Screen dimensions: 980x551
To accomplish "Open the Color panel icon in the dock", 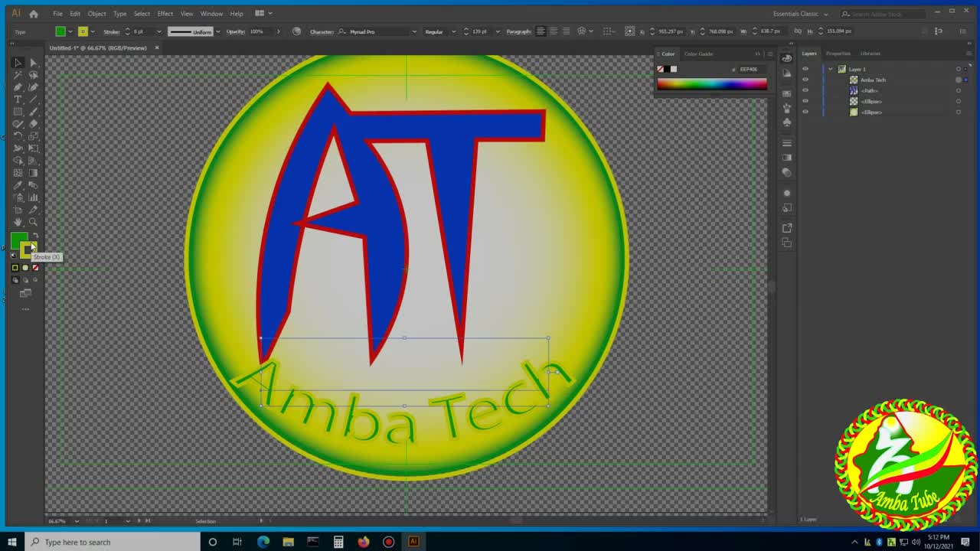I will click(x=787, y=59).
